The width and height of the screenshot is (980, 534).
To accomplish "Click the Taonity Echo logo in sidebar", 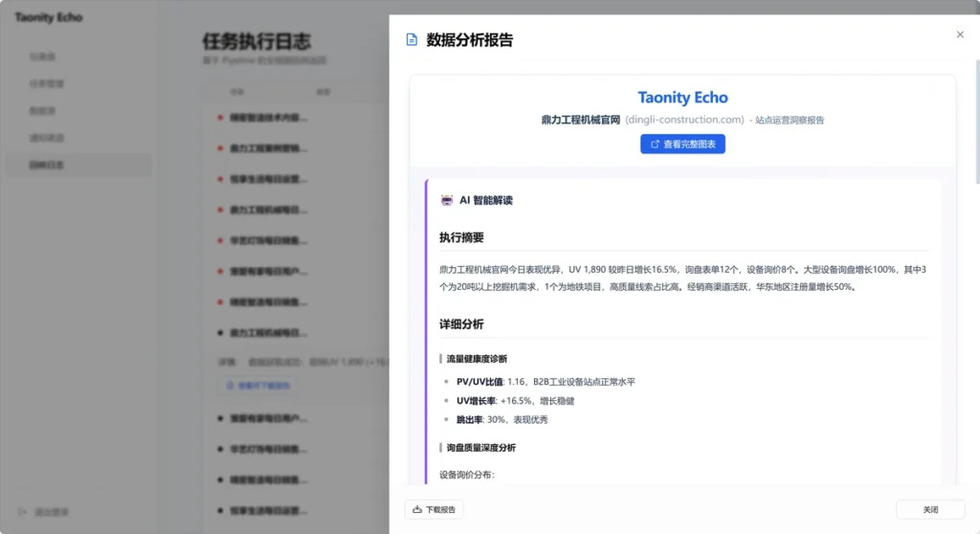I will pyautogui.click(x=49, y=17).
